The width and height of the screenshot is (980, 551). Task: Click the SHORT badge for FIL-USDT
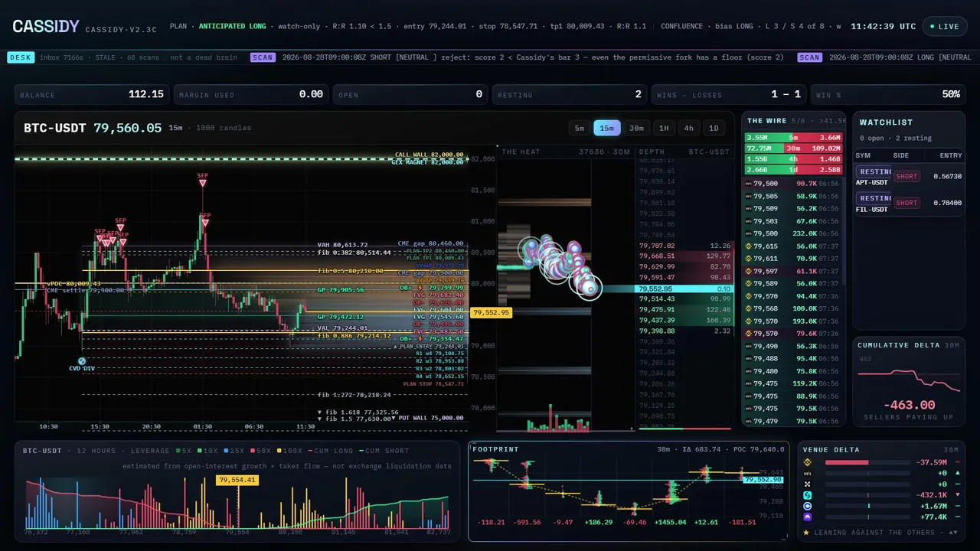pos(906,203)
